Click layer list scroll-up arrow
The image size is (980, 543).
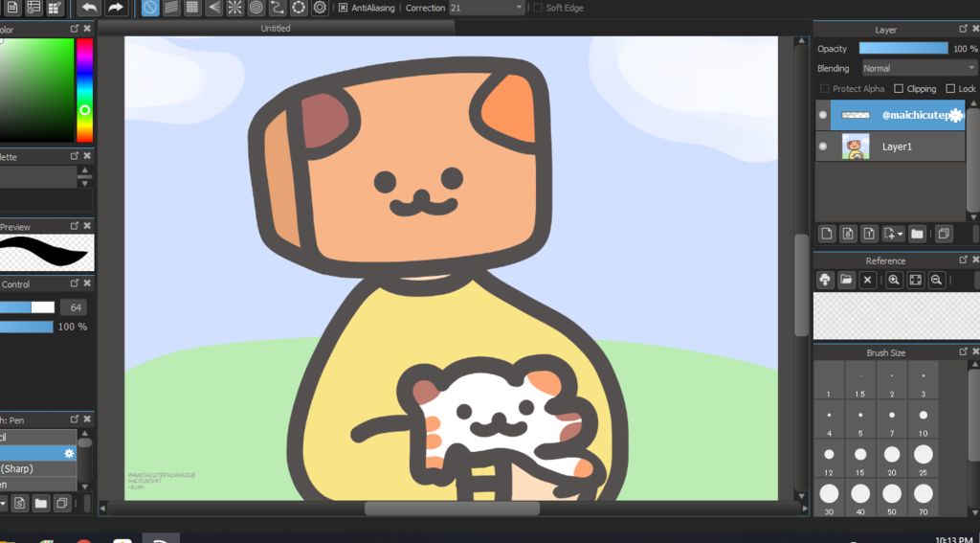(x=972, y=103)
